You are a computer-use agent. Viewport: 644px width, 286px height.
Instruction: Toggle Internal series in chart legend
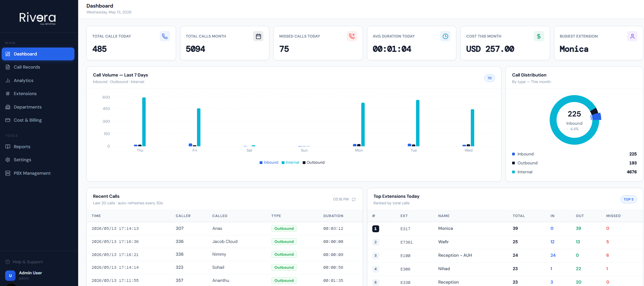tap(290, 163)
